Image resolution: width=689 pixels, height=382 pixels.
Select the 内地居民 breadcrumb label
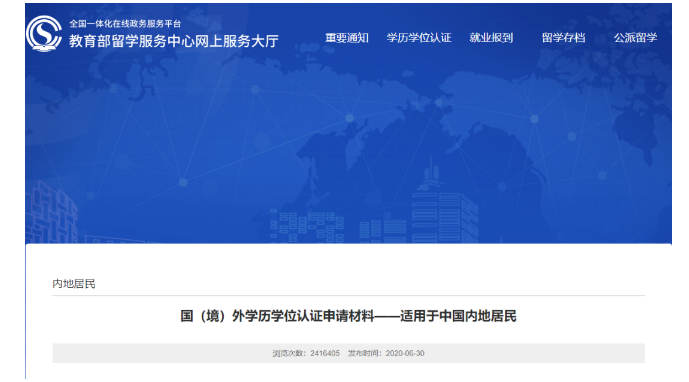pos(74,284)
